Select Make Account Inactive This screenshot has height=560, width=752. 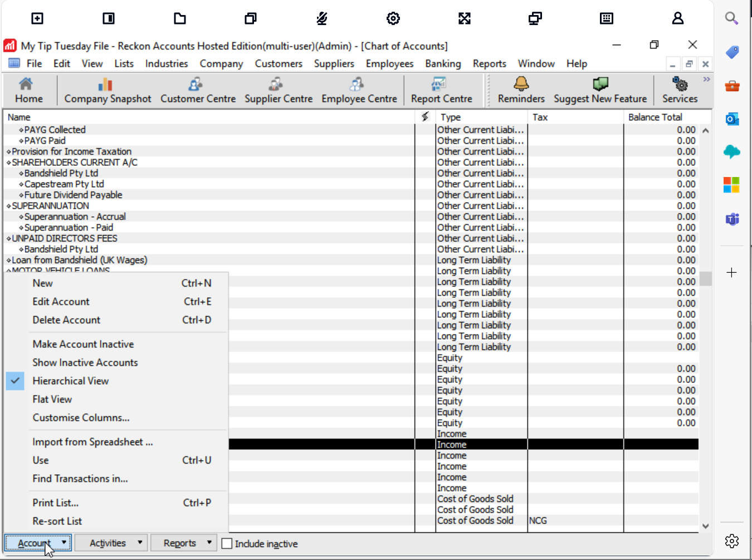tap(116, 344)
